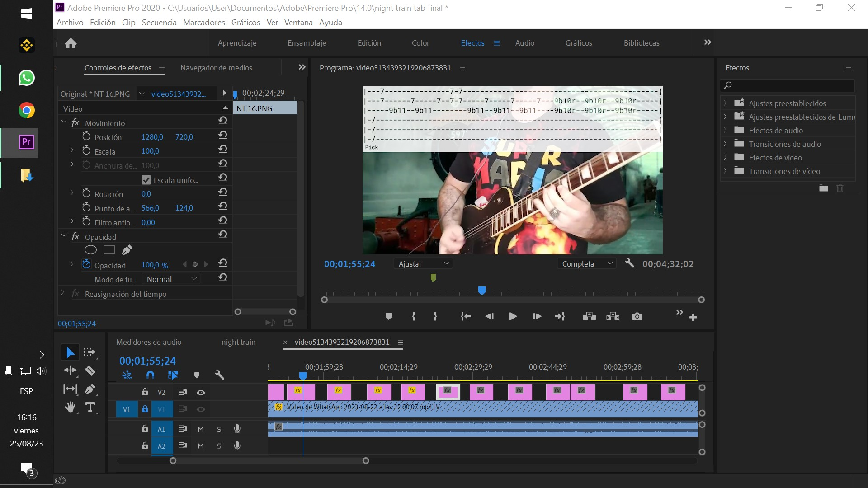Toggle animation stopwatch for Posición
Viewport: 868px width, 488px height.
tap(86, 136)
